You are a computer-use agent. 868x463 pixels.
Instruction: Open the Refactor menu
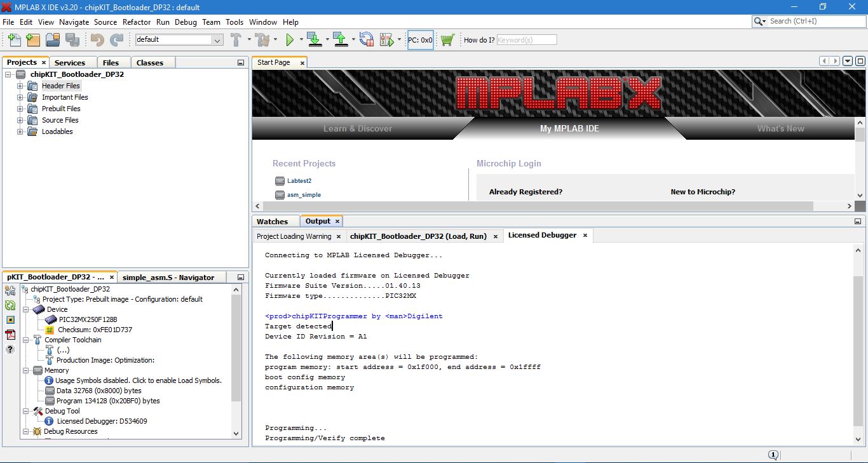pyautogui.click(x=137, y=22)
